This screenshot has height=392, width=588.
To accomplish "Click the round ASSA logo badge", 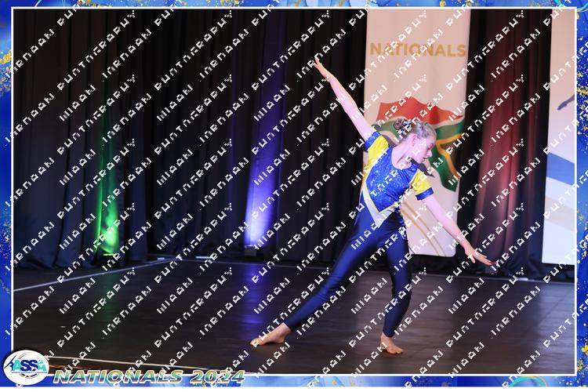I will pyautogui.click(x=25, y=367).
